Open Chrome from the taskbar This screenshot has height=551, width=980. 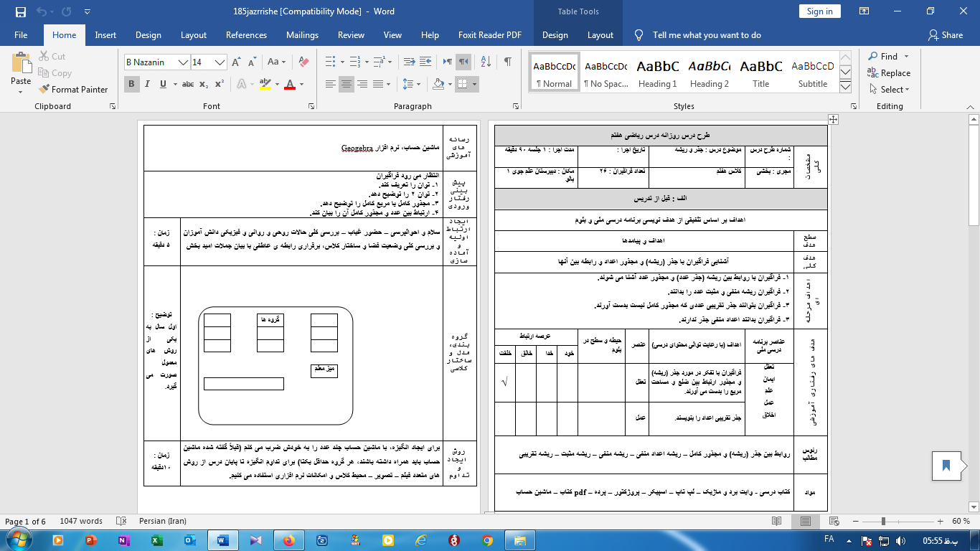coord(488,540)
